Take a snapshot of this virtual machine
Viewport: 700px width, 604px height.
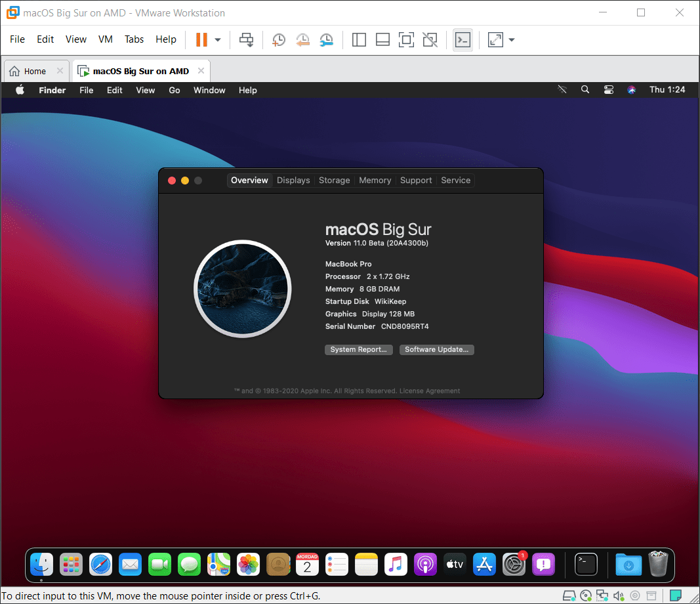[x=279, y=40]
